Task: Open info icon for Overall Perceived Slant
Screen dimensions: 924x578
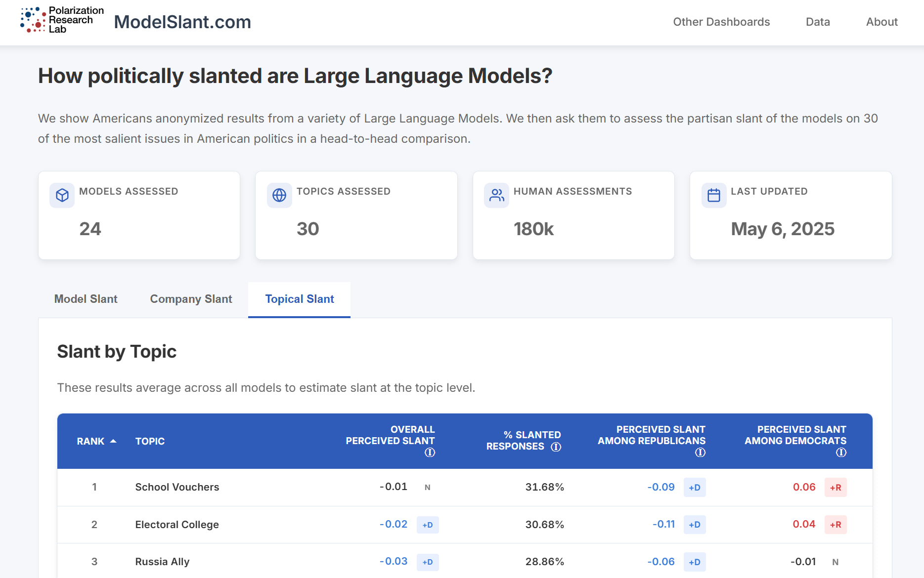Action: tap(430, 453)
